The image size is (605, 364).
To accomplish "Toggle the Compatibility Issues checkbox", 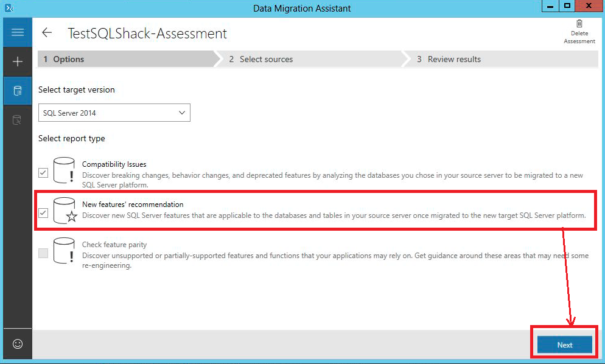I will [43, 172].
